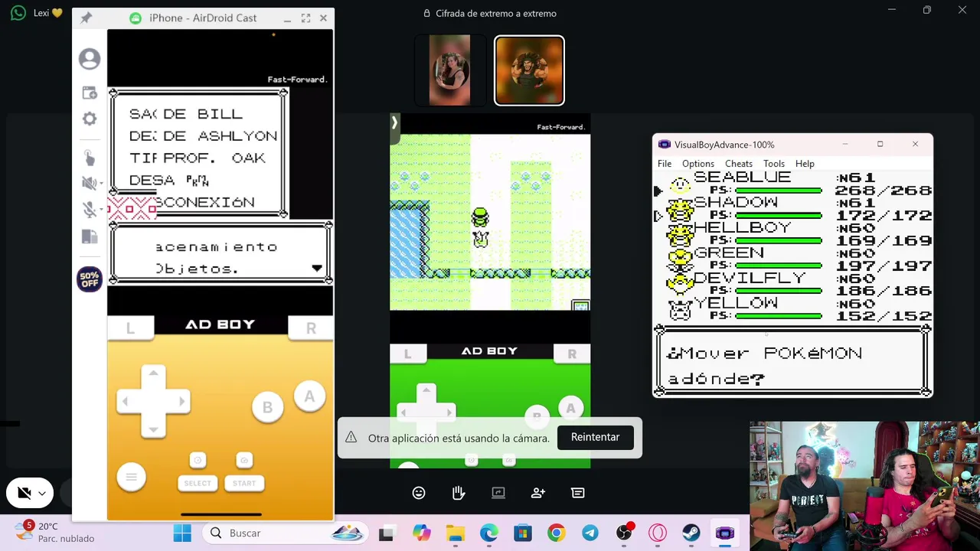Image resolution: width=980 pixels, height=551 pixels.
Task: Open Task View on the taskbar
Action: pyautogui.click(x=387, y=533)
